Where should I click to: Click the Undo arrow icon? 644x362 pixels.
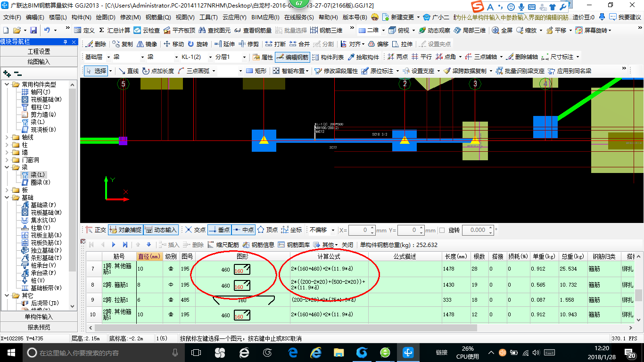47,30
